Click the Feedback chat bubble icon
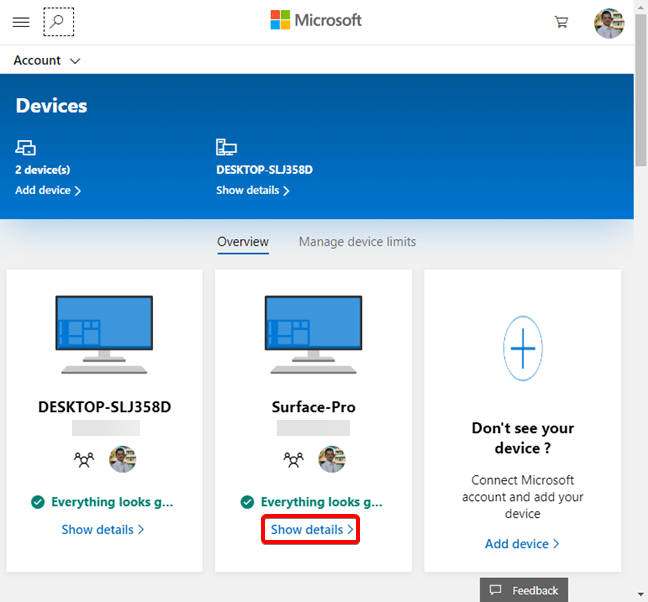This screenshot has height=602, width=648. pyautogui.click(x=496, y=590)
